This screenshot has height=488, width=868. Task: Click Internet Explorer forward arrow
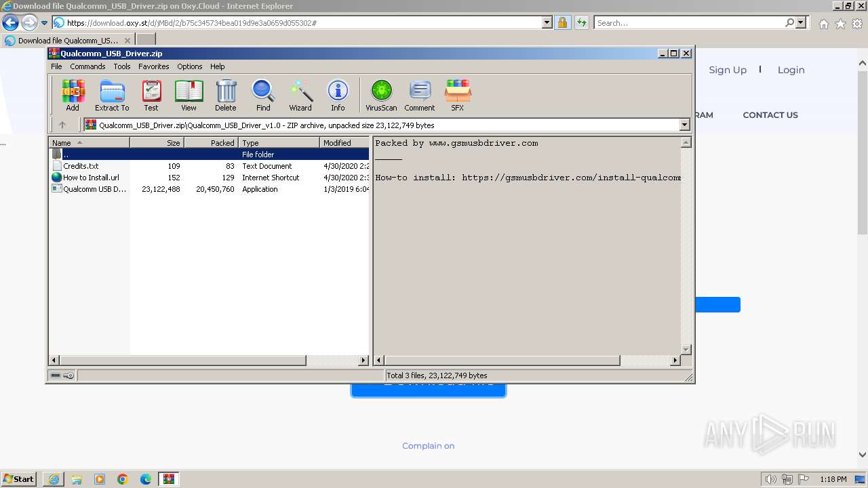[x=28, y=23]
